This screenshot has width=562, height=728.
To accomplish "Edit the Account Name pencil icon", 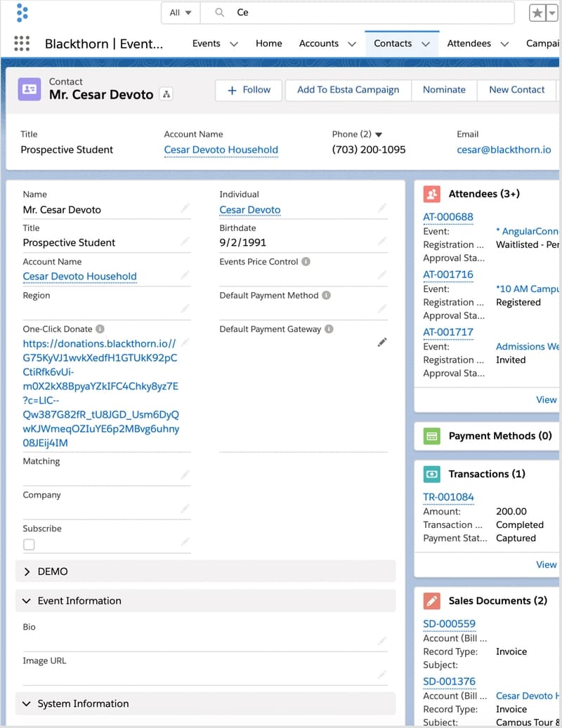I will point(185,274).
